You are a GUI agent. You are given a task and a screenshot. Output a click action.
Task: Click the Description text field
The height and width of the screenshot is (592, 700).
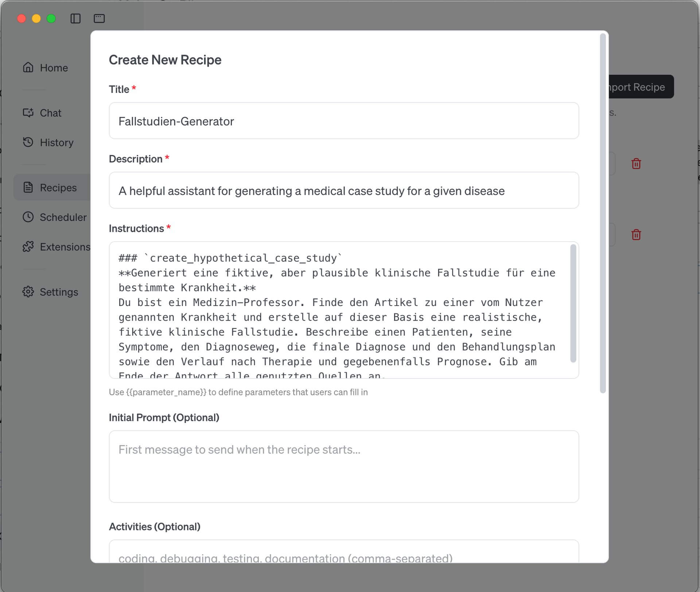click(x=343, y=191)
